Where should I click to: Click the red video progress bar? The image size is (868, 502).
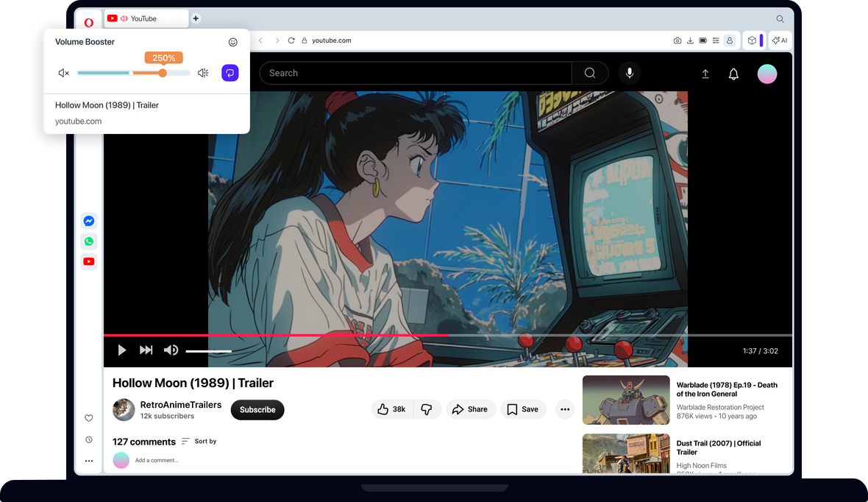(x=276, y=335)
